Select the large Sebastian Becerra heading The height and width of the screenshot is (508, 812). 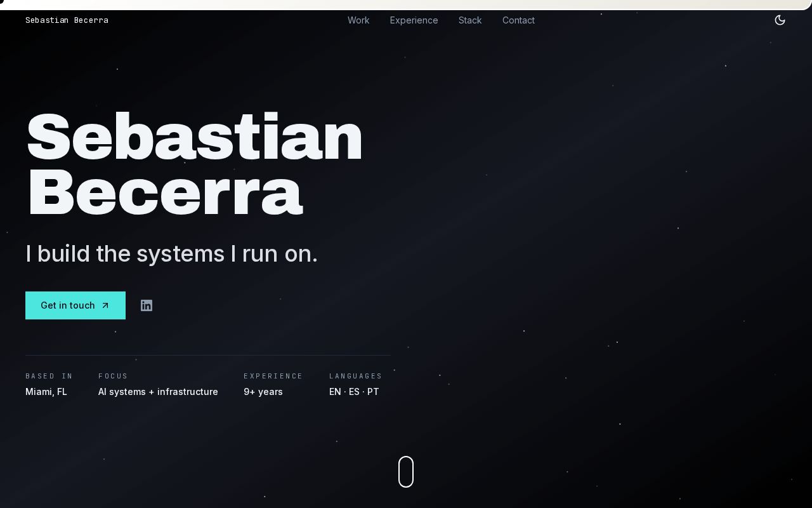tap(194, 164)
